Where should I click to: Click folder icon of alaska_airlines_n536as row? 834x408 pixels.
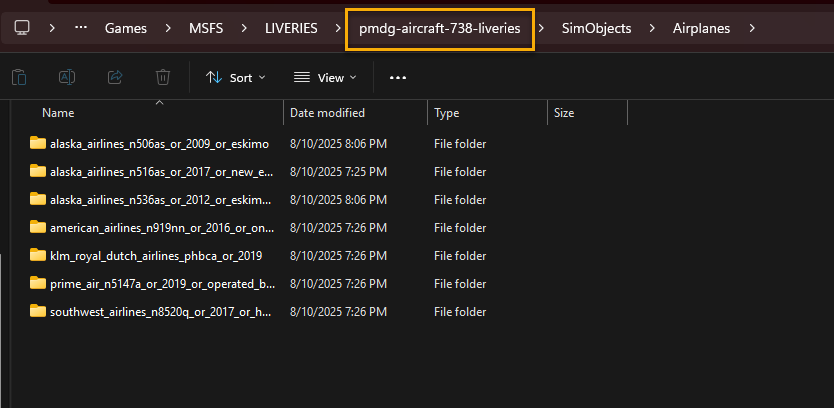point(38,199)
